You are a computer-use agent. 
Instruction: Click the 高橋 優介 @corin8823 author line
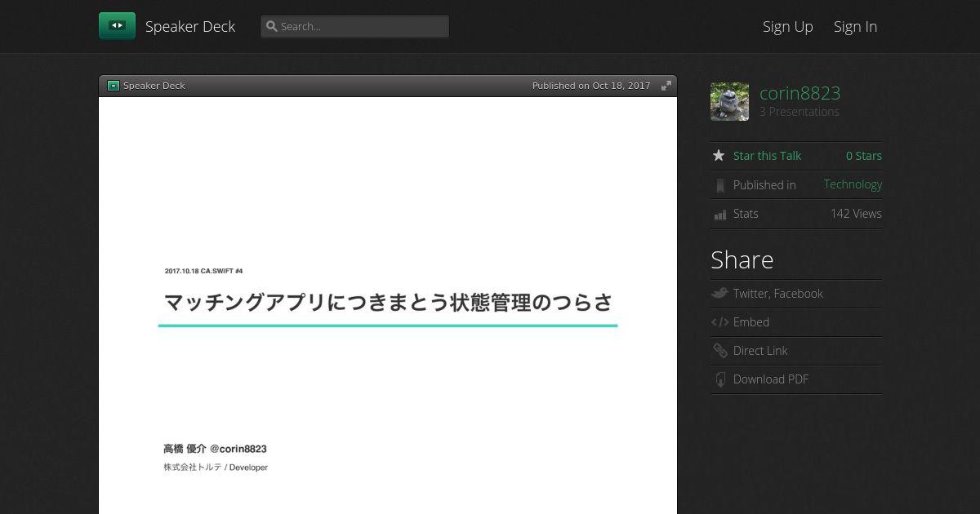coord(215,449)
